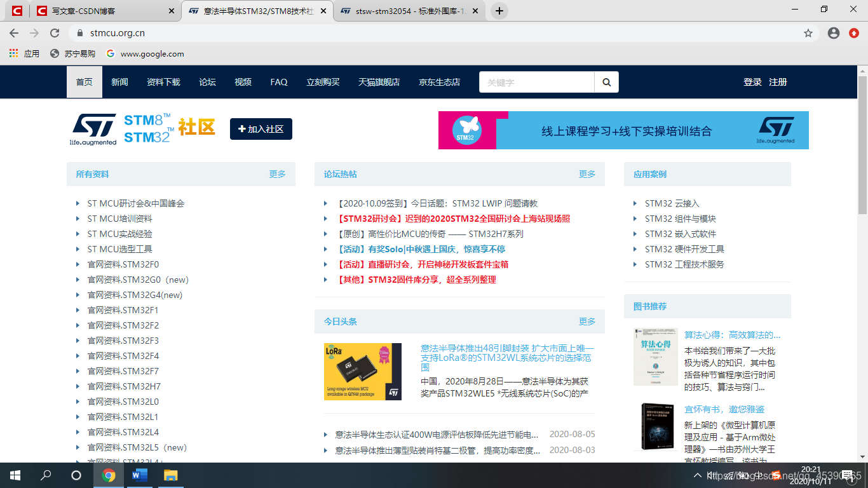Open STM32 云接入 application case
This screenshot has height=488, width=868.
click(672, 203)
